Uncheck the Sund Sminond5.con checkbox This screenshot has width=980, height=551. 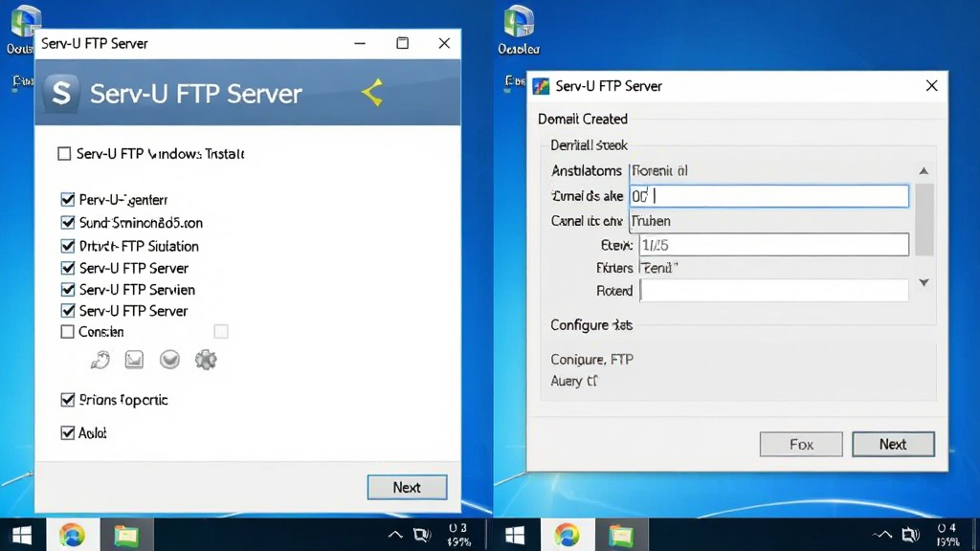coord(68,222)
